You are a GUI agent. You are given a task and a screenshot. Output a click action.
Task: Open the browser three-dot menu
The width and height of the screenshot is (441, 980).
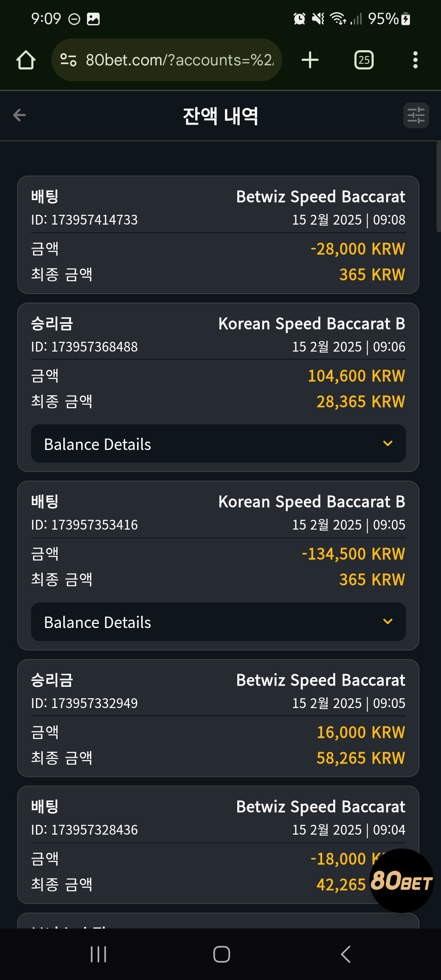click(x=415, y=60)
